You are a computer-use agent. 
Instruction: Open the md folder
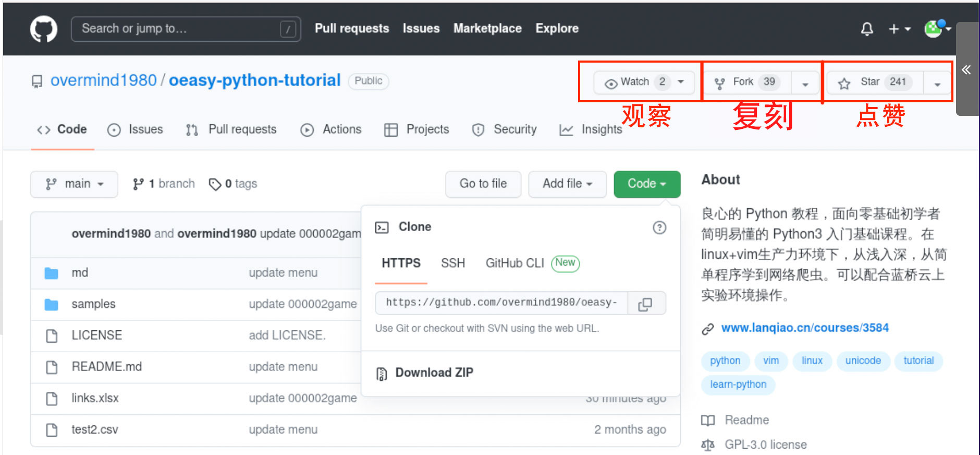[x=80, y=273]
